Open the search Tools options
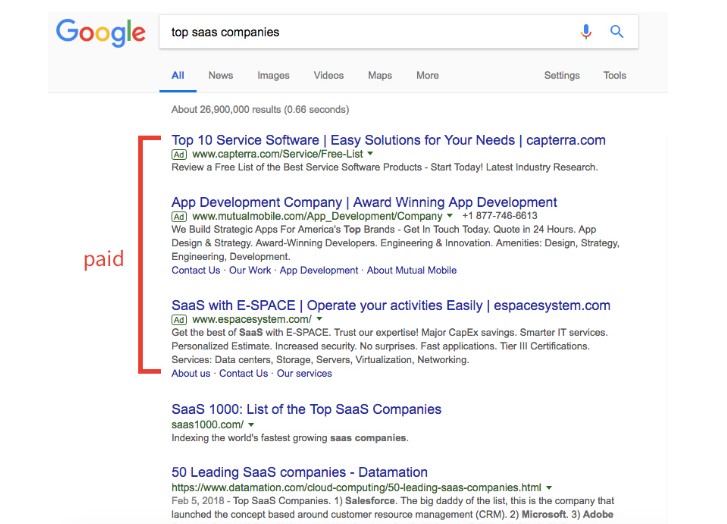This screenshot has height=524, width=727. pyautogui.click(x=614, y=75)
